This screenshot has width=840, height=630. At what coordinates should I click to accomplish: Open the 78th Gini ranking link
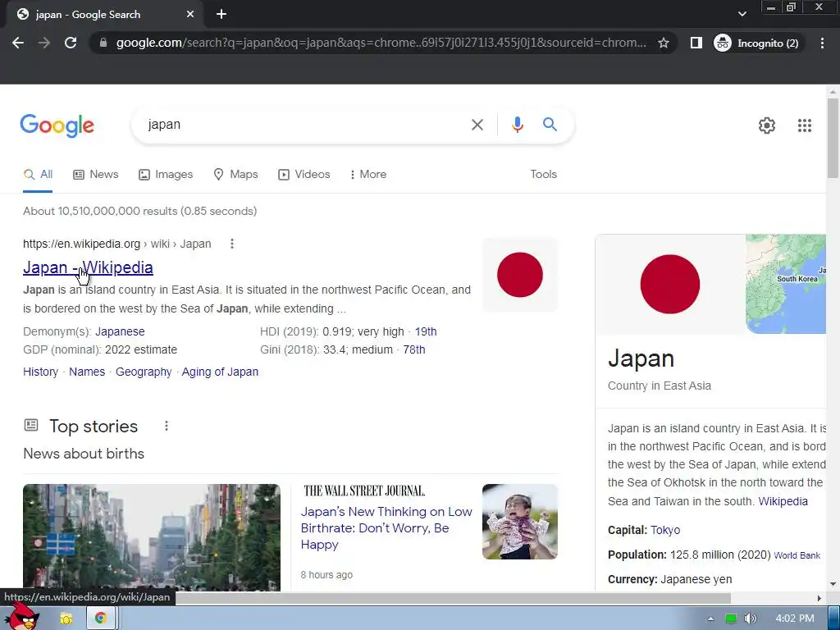coord(414,349)
